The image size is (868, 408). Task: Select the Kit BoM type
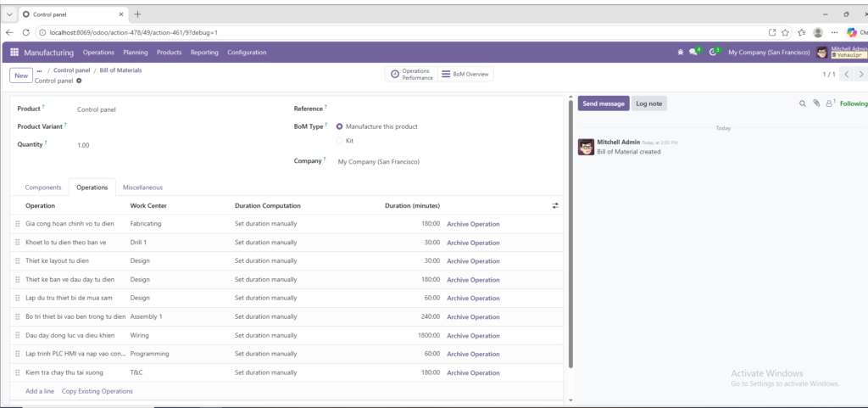[x=340, y=141]
